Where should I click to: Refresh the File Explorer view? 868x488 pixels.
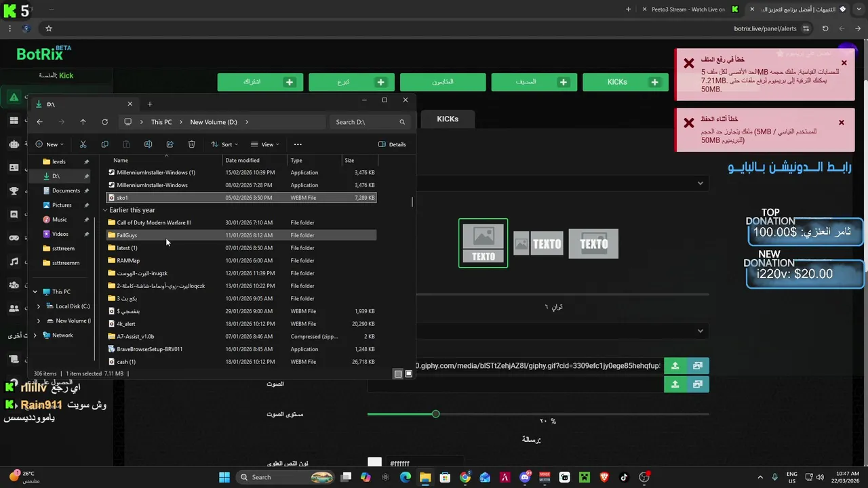pos(104,122)
